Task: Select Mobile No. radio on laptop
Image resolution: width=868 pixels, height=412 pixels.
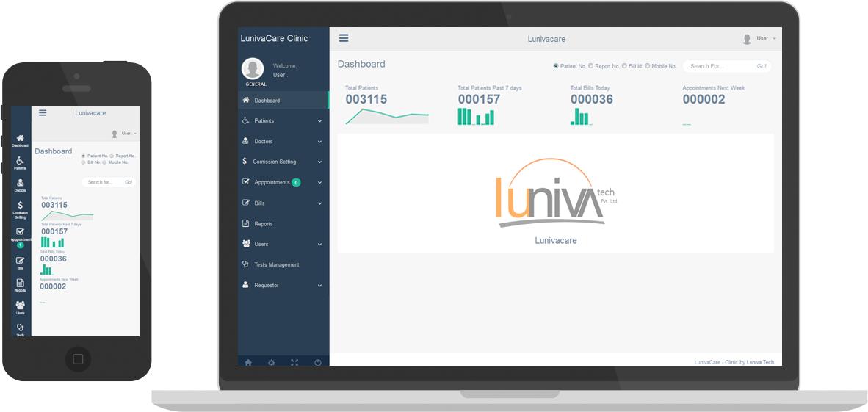Action: pos(648,66)
